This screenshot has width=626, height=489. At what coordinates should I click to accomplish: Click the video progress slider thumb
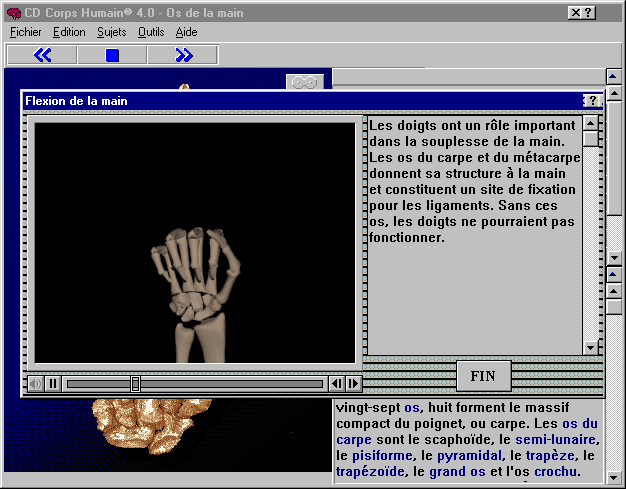pyautogui.click(x=135, y=383)
